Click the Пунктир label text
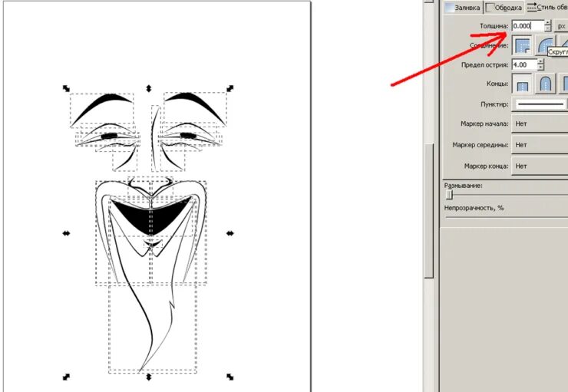Screen dimensions: 568x392 494,104
